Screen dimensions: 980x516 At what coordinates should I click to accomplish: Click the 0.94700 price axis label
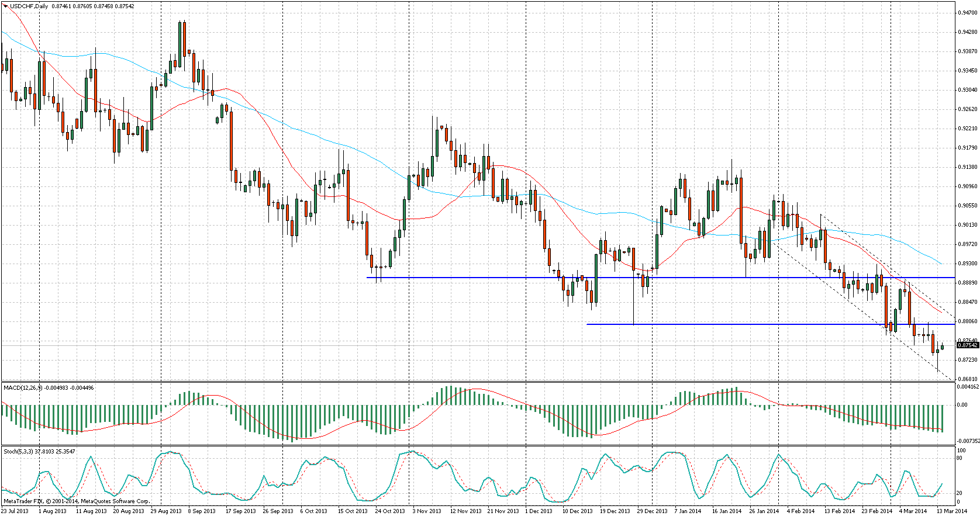tap(967, 12)
